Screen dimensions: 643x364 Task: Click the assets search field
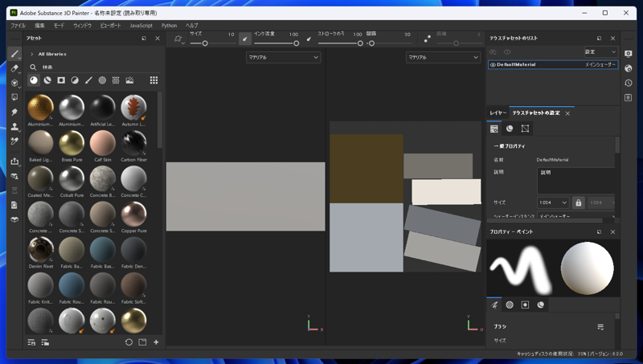tap(94, 67)
